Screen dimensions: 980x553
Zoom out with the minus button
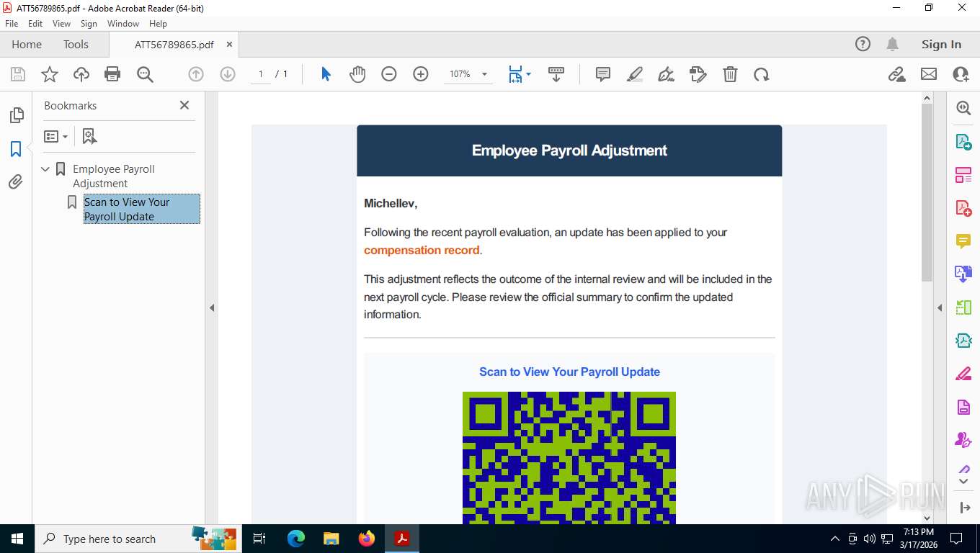(x=389, y=74)
